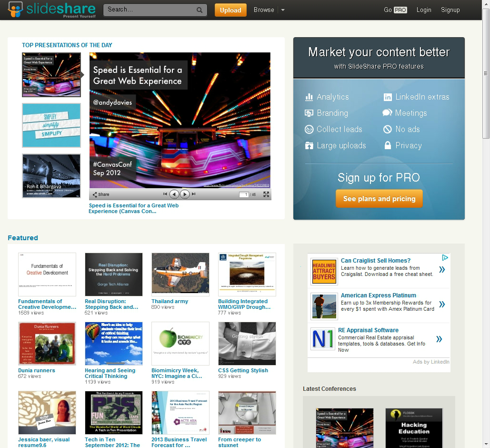
Task: Click the Featured heading link
Action: click(23, 238)
